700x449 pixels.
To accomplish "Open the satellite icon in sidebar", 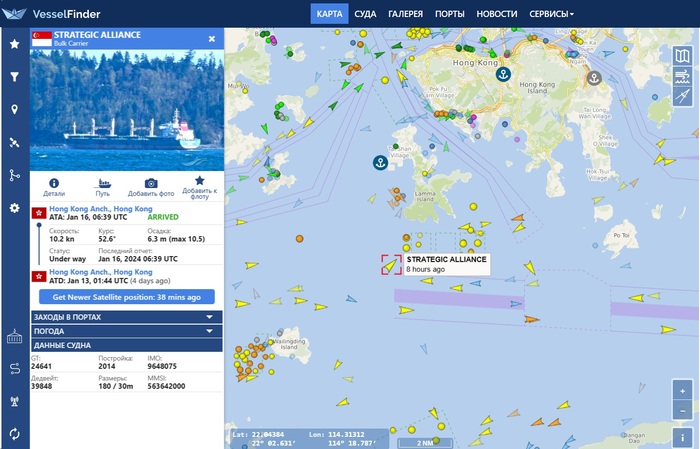I will coord(15,142).
